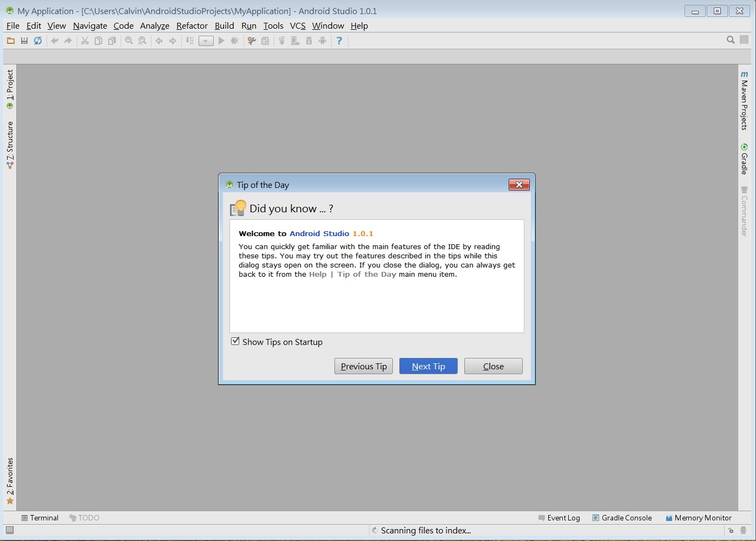Click the Find magnifier icon

click(x=129, y=41)
